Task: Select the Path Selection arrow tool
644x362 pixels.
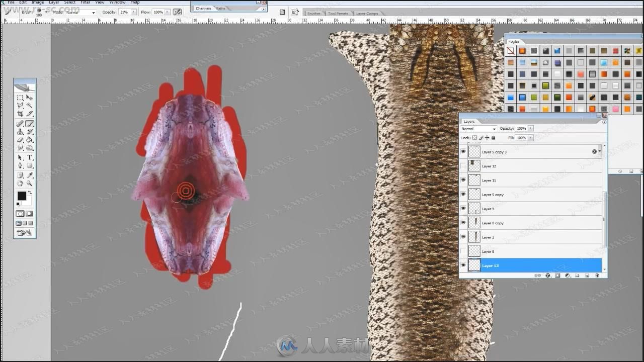Action: (x=20, y=157)
